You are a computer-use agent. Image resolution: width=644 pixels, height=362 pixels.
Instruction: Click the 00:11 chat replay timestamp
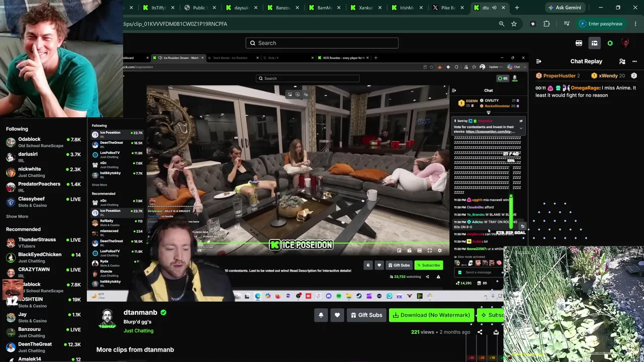[x=541, y=88]
